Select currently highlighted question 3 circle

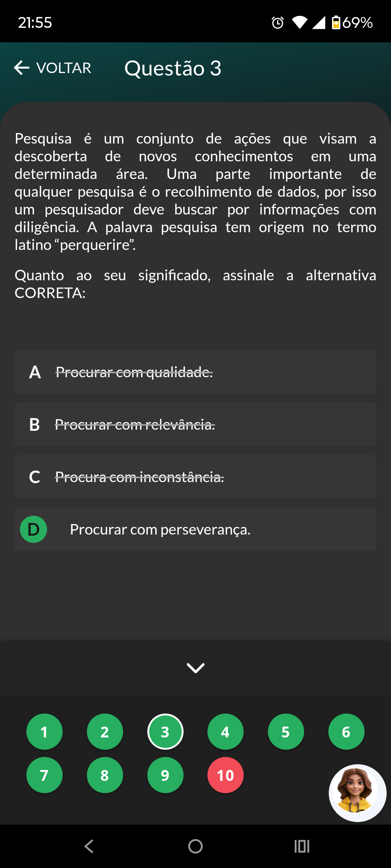click(x=165, y=732)
